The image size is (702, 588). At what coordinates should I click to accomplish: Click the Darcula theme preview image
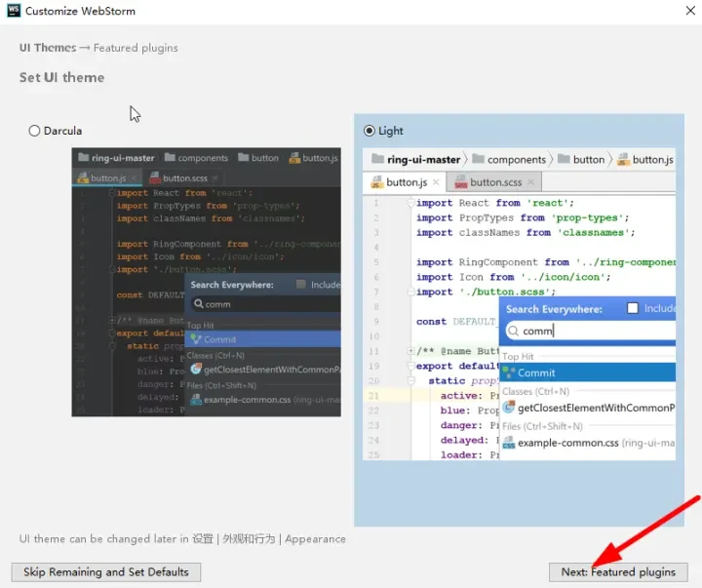pos(206,283)
